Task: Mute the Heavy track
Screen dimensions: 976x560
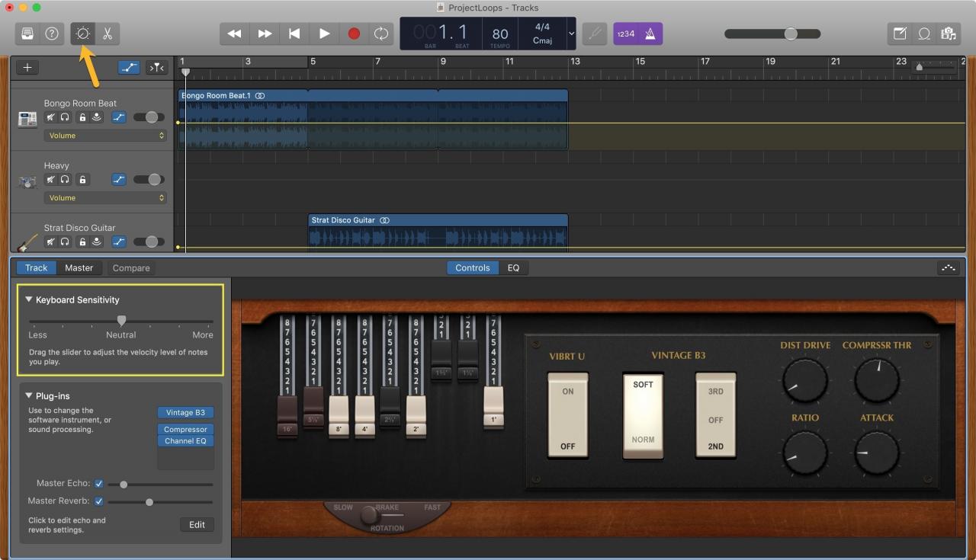Action: click(50, 180)
